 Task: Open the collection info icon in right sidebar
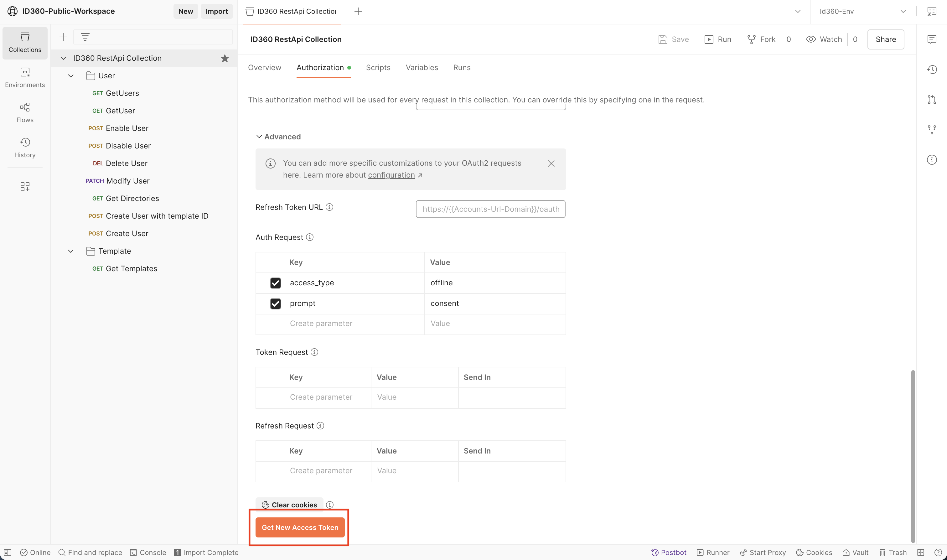pyautogui.click(x=932, y=160)
